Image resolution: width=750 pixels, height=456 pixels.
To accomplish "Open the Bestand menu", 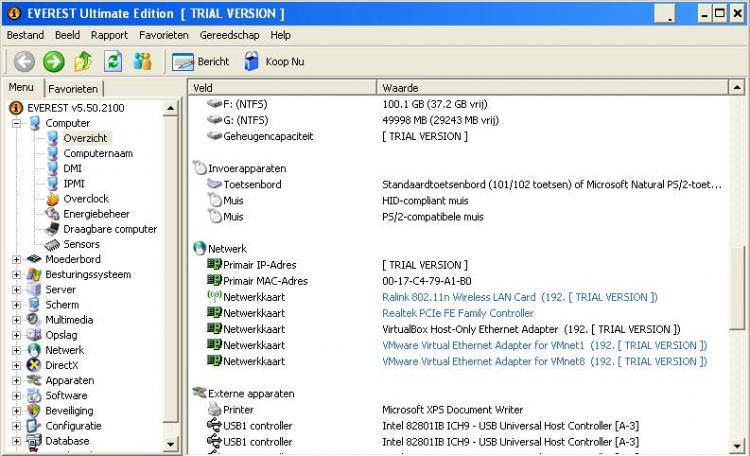I will pos(25,35).
